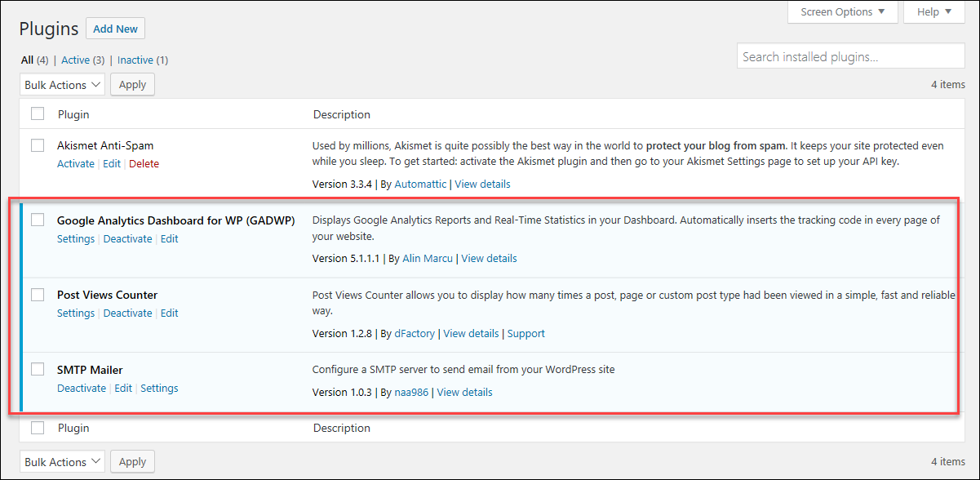Deactivate the Post Views Counter plugin

(127, 313)
